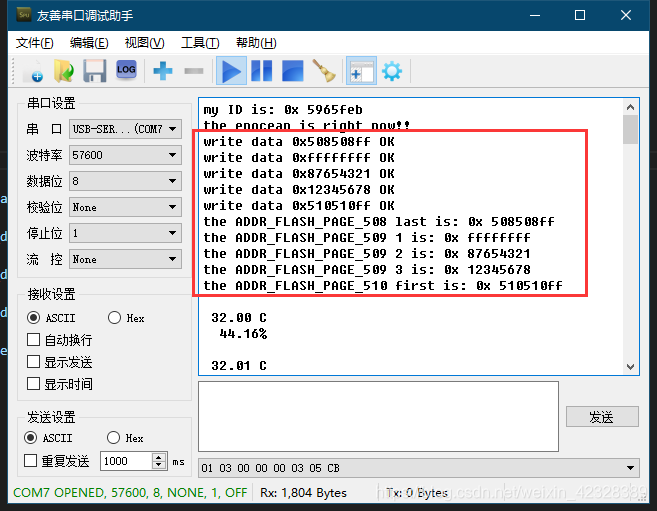Image resolution: width=657 pixels, height=511 pixels.
Task: Click the '32.00 C' temperature reading
Action: point(239,317)
